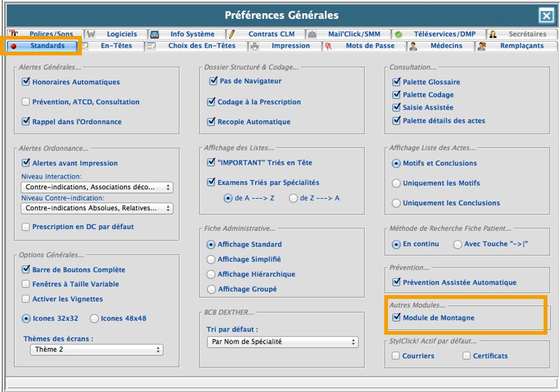
Task: Click the Polices/Sons font icon
Action: 14,34
